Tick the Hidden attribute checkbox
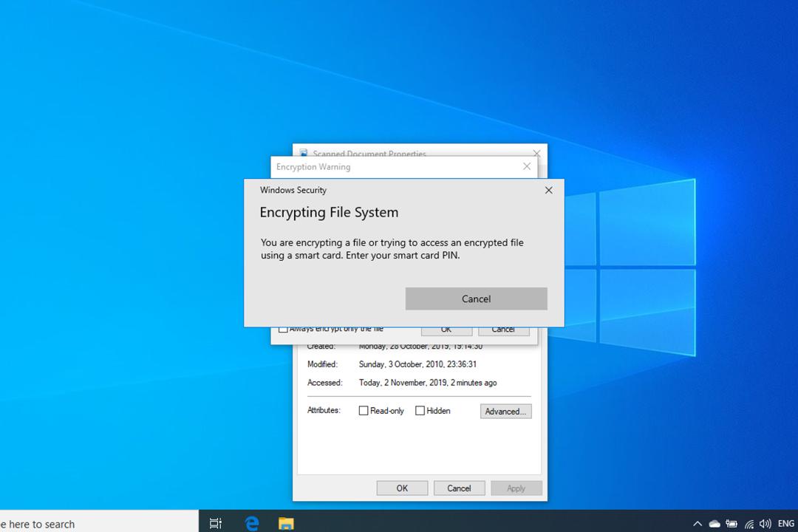This screenshot has width=798, height=532. [x=420, y=410]
